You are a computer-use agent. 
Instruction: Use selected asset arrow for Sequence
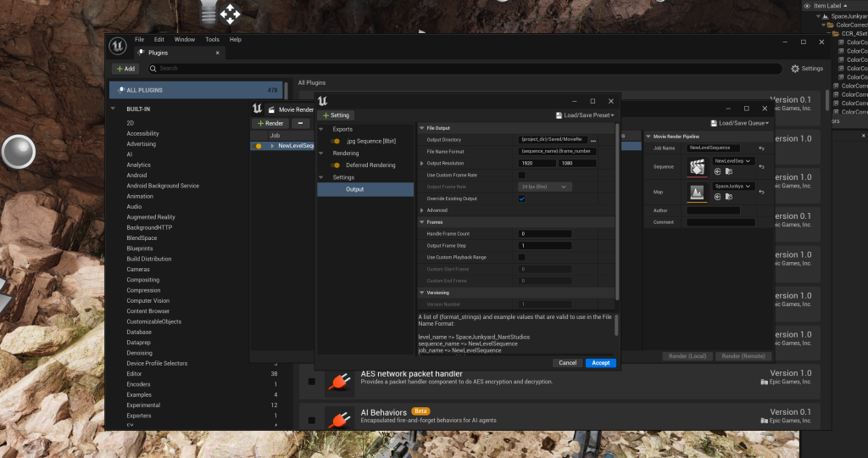[717, 171]
